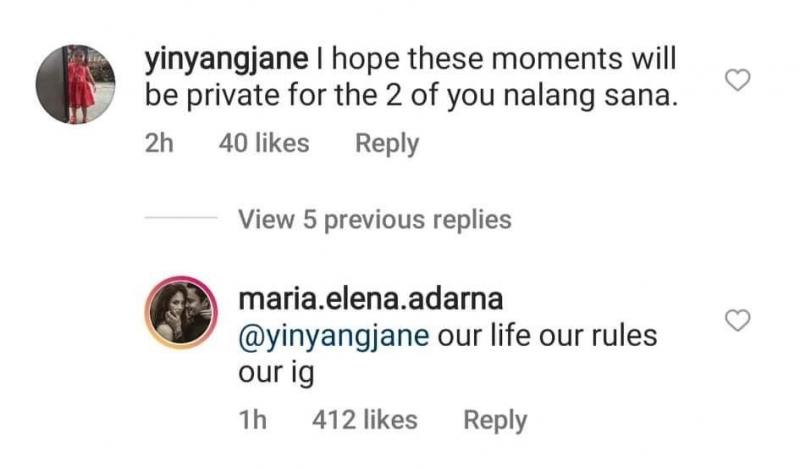This screenshot has height=469, width=800.
Task: View the 40 likes on yinyangjane's comment
Action: [263, 144]
